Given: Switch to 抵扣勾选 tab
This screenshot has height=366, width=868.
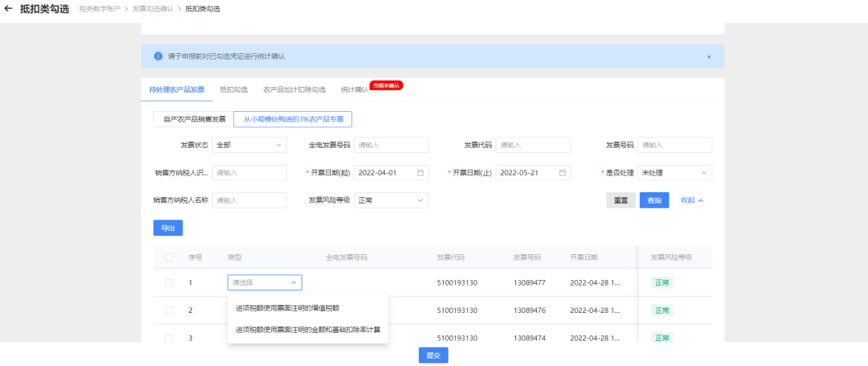Looking at the screenshot, I should 234,90.
